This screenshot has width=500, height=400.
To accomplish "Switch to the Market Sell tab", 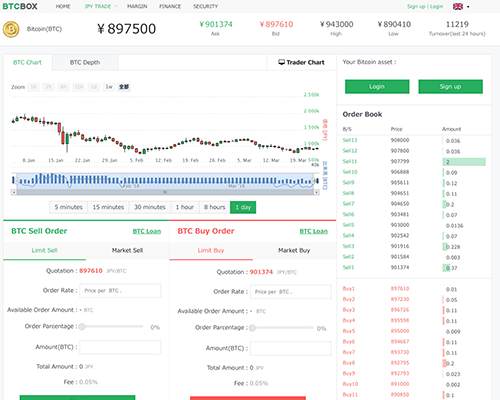I will pyautogui.click(x=127, y=250).
